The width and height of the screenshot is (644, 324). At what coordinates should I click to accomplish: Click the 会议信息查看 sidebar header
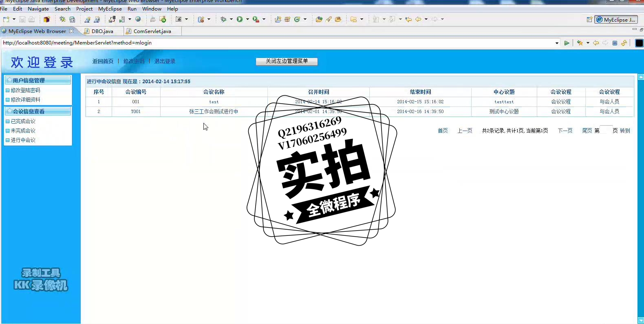(x=37, y=111)
